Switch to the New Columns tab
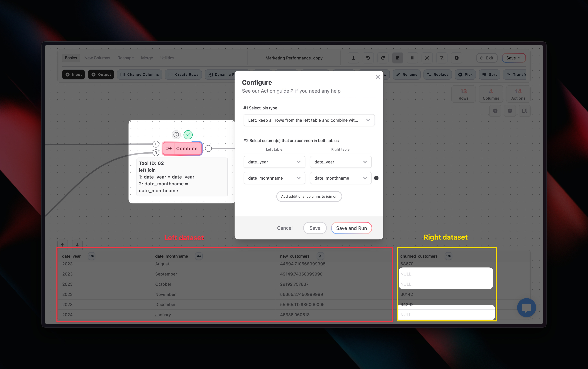 point(97,58)
